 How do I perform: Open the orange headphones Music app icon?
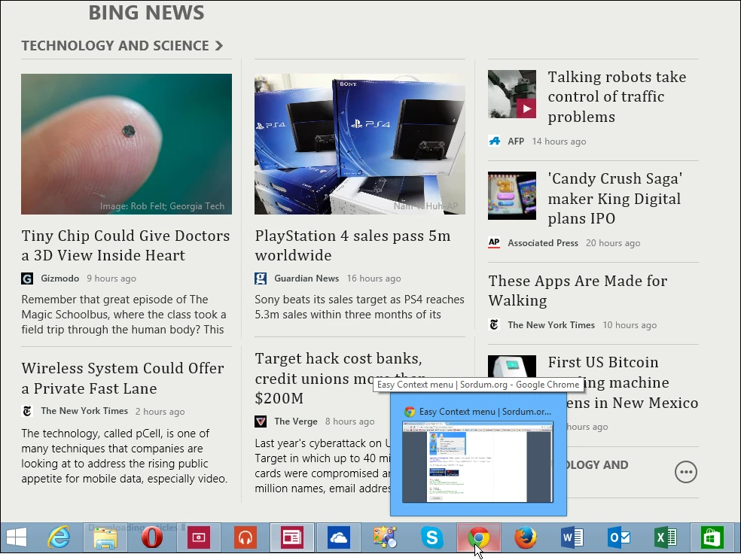coord(245,537)
